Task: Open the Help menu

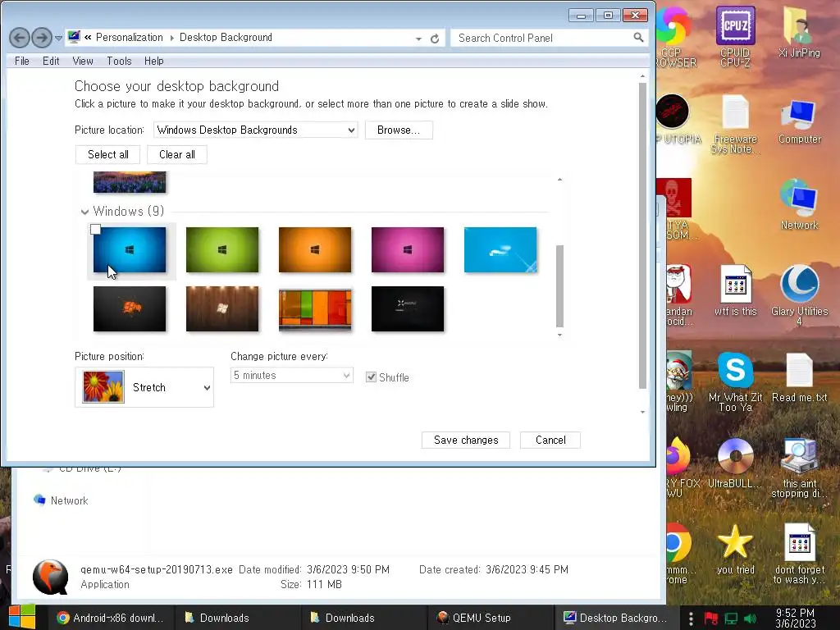Action: (x=153, y=61)
